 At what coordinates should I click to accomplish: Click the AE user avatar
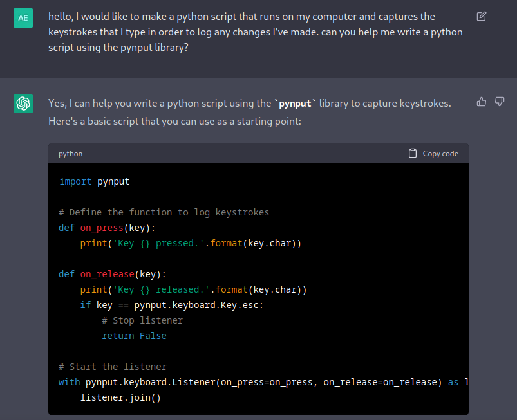coord(23,18)
